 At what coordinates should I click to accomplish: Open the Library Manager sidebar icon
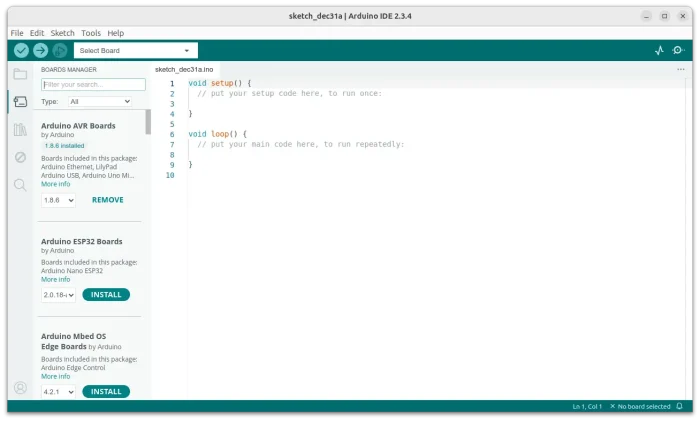[x=20, y=129]
